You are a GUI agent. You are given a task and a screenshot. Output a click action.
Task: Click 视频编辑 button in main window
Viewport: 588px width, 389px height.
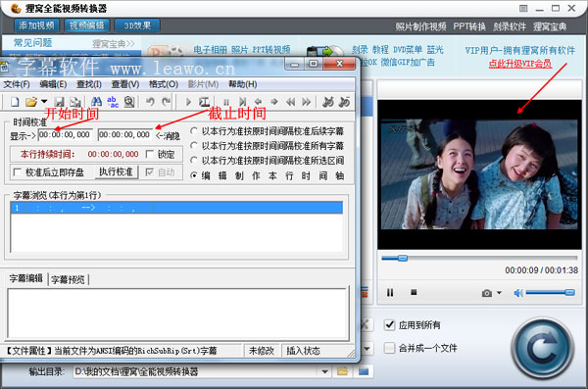86,25
